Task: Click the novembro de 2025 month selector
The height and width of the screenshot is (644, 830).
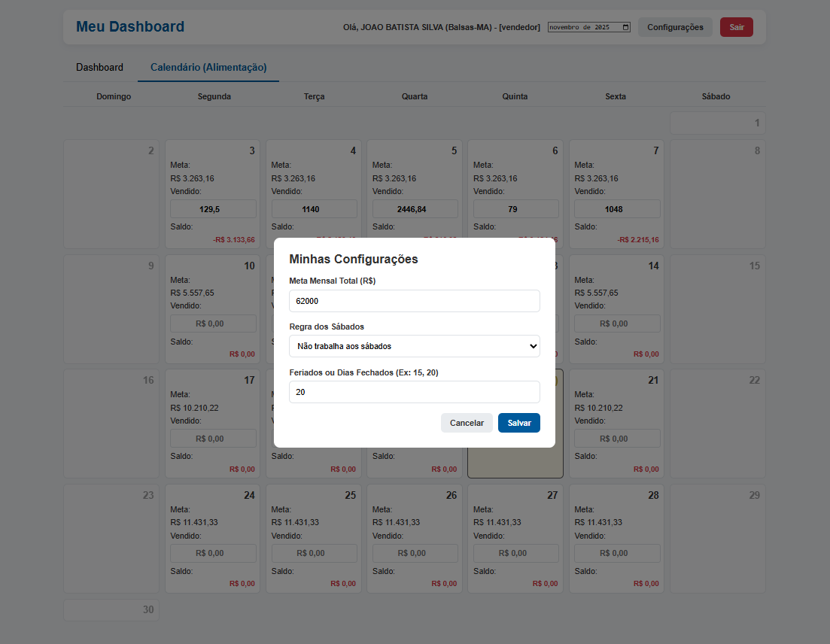Action: pos(583,27)
